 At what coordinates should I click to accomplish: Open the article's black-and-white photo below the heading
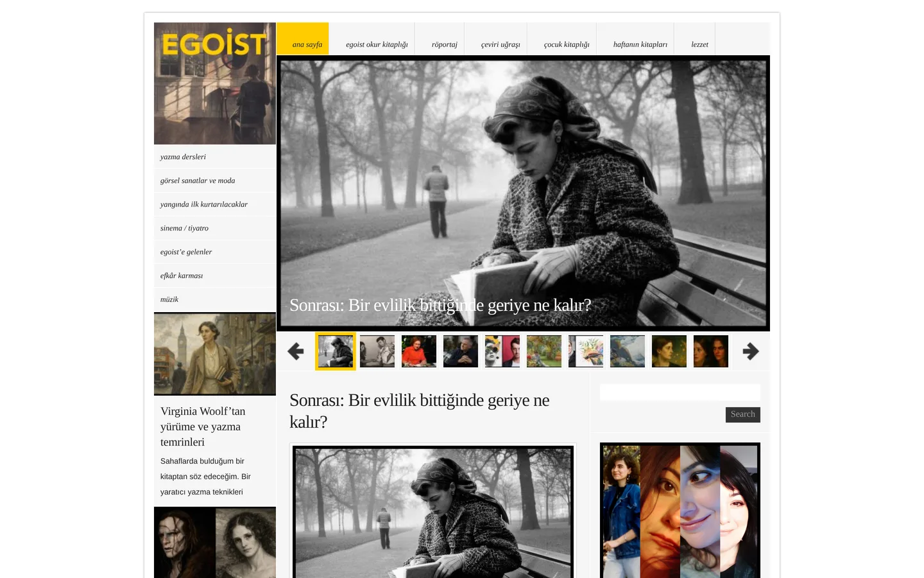pos(433,511)
